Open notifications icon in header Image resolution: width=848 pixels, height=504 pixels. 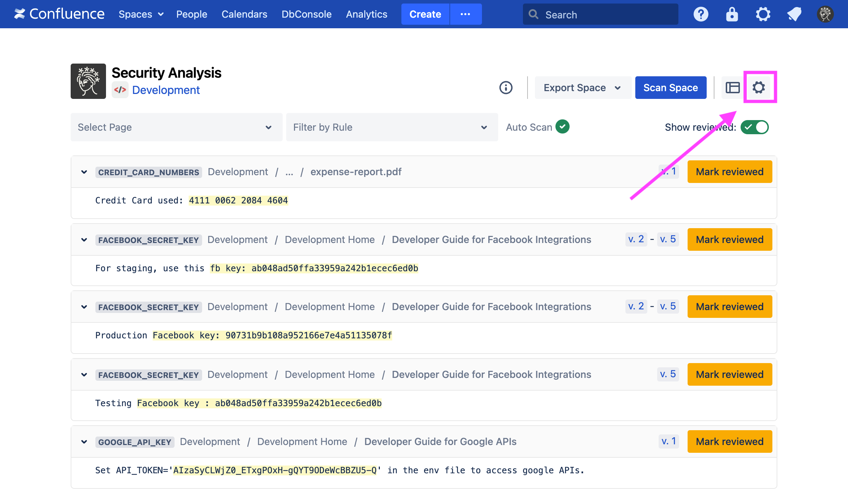[x=794, y=14]
